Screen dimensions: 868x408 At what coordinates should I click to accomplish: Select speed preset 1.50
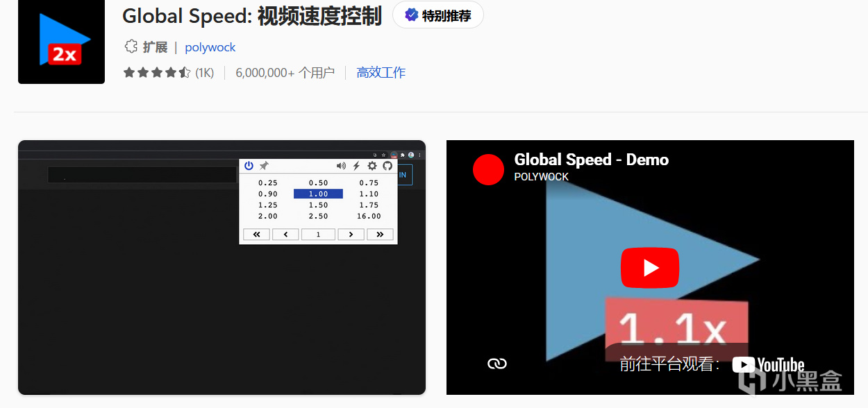318,205
